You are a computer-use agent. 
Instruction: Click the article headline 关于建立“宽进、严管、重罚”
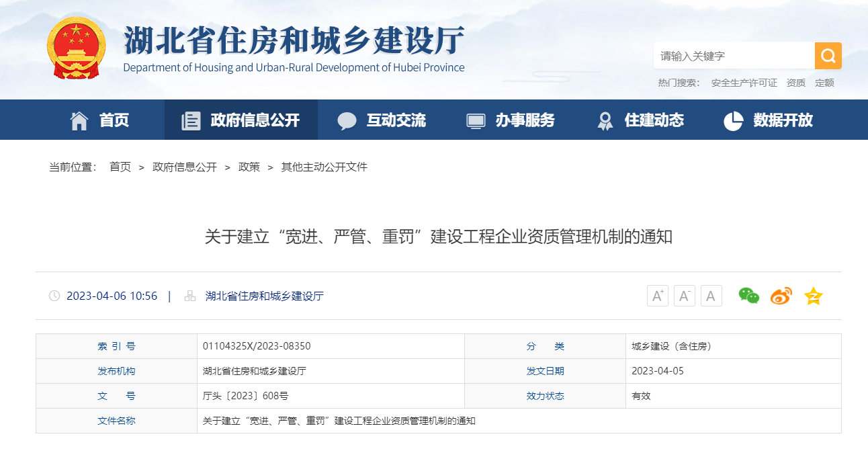click(439, 237)
